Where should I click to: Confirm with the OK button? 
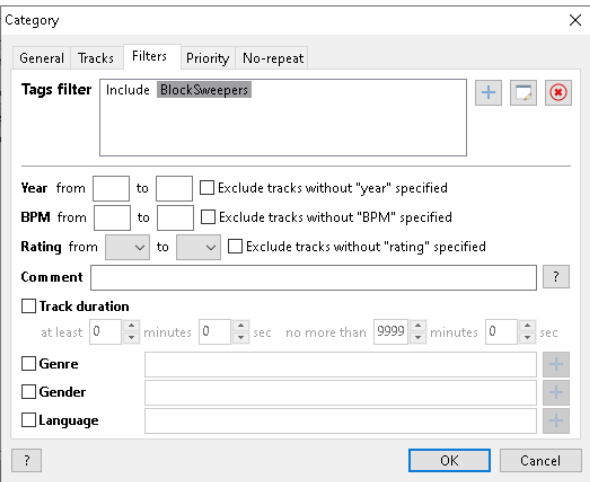[449, 460]
